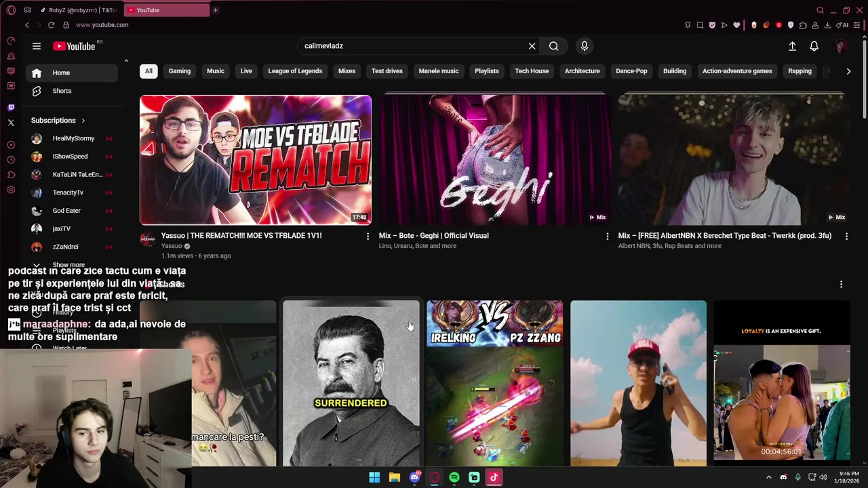The width and height of the screenshot is (868, 488).
Task: Open GX Control speedometer in sidebar
Action: [x=11, y=41]
